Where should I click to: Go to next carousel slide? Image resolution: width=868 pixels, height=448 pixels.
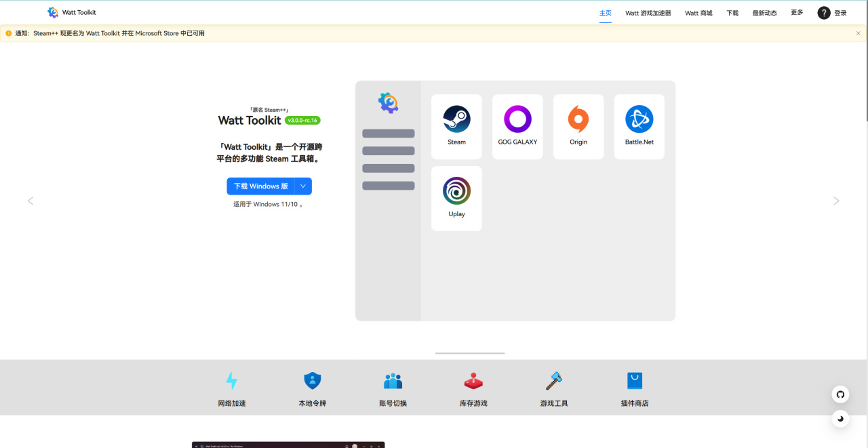(x=836, y=201)
